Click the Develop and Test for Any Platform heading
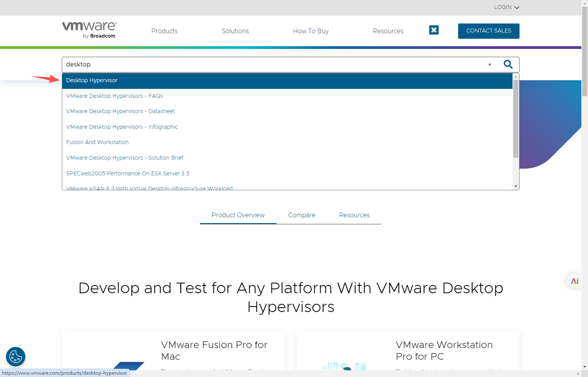The height and width of the screenshot is (377, 588). (291, 297)
